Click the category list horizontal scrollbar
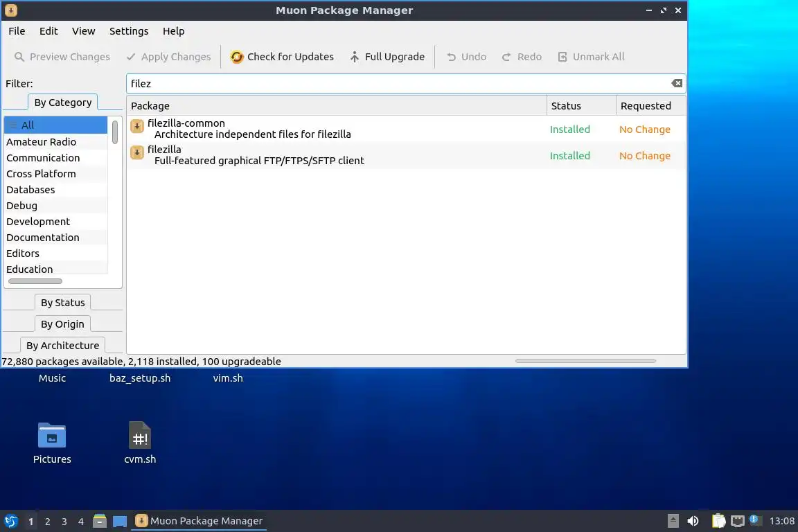798x532 pixels. 35,281
